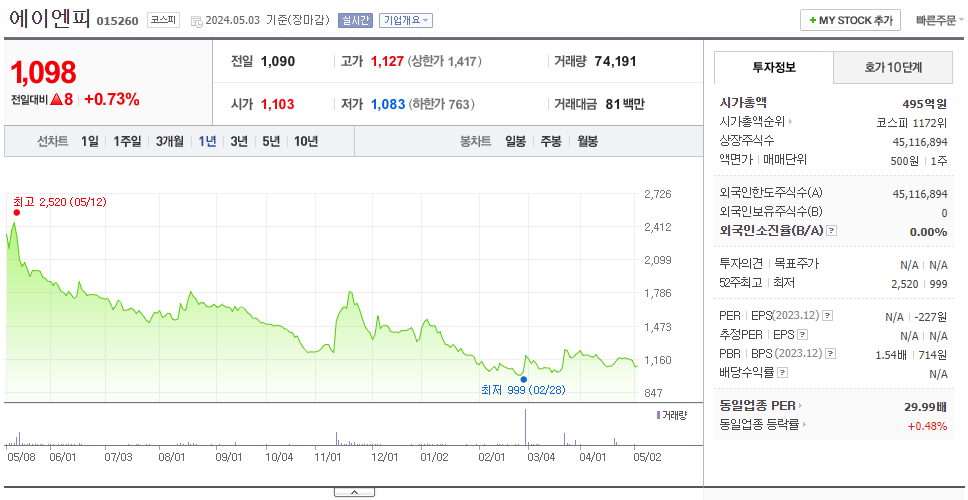Click the 2,726 price axis label
Screen dimensions: 968x500
pyautogui.click(x=657, y=194)
